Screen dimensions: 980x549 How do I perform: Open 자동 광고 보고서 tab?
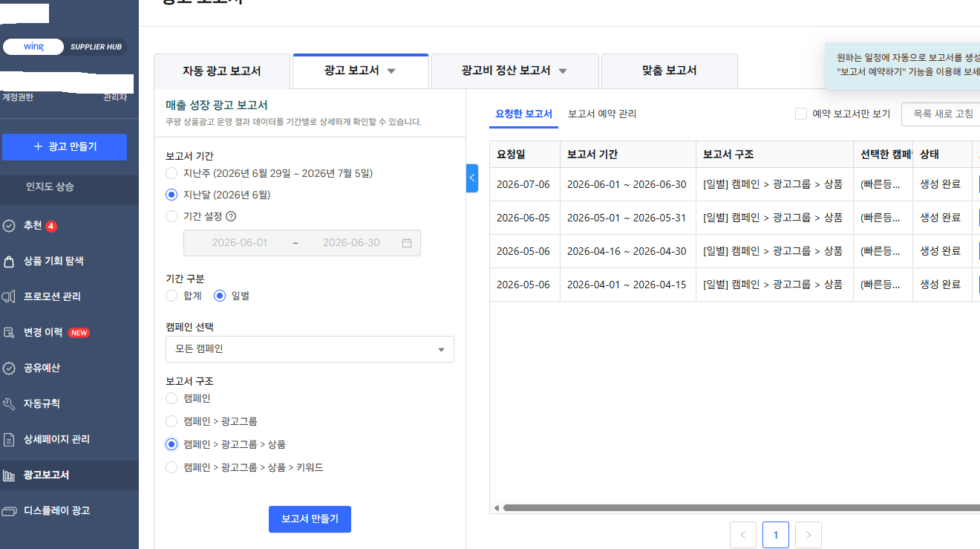[x=221, y=71]
